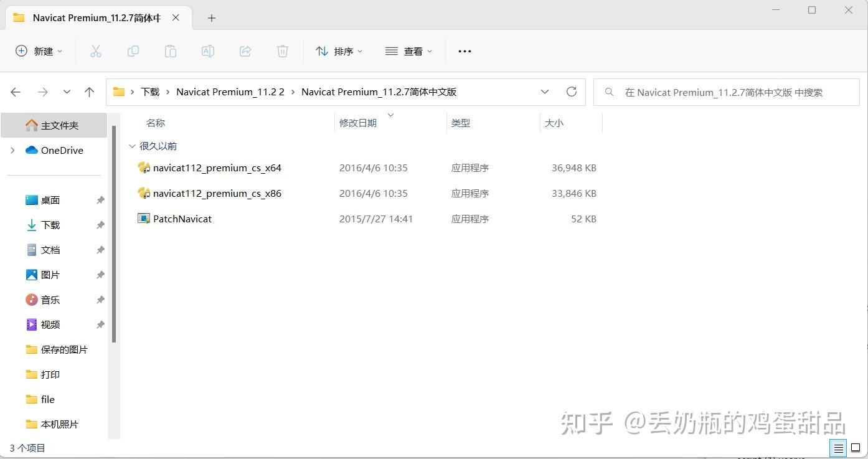Expand the address bar history dropdown
The height and width of the screenshot is (459, 868).
(x=545, y=92)
